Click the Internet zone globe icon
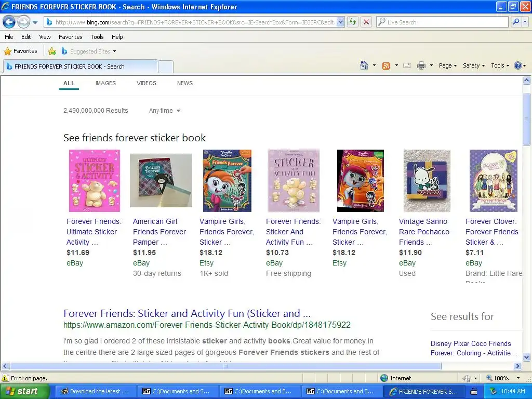Viewport: 532px width, 399px height. click(384, 378)
